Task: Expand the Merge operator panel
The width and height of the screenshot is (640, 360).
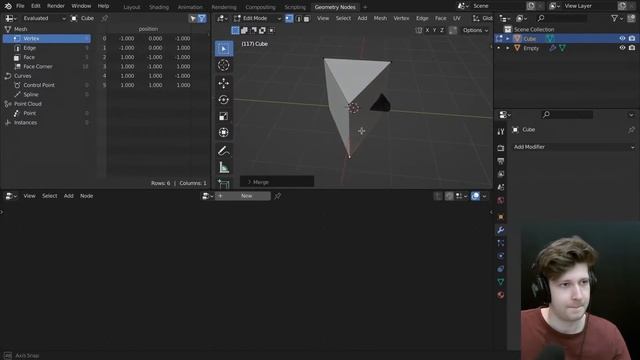Action: pos(277,182)
